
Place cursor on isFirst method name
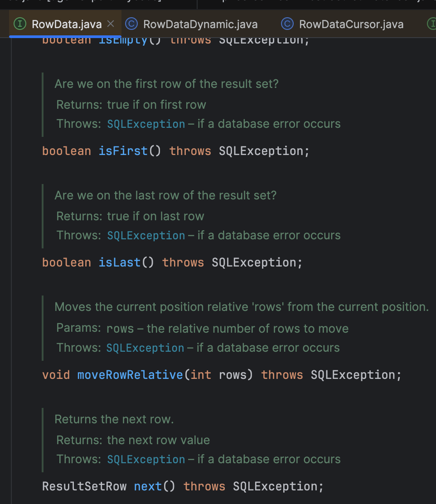123,151
